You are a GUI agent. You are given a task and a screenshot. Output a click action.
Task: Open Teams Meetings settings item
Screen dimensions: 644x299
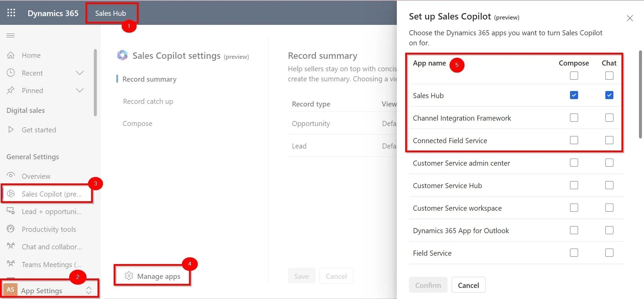51,264
